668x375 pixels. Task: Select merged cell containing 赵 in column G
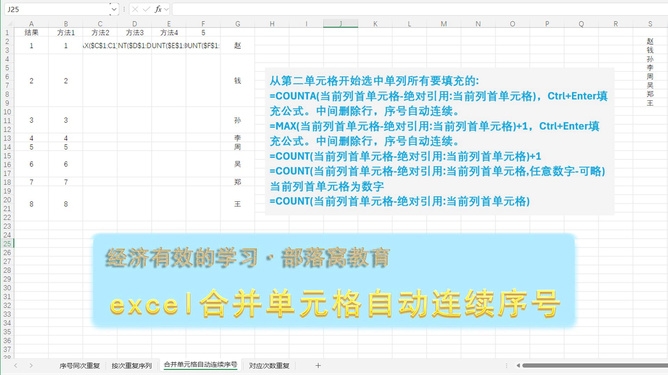coord(237,46)
